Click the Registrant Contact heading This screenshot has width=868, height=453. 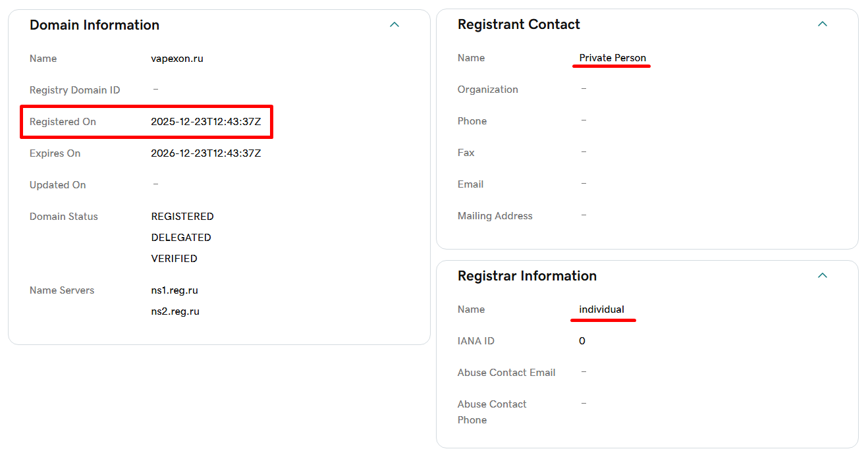[x=519, y=24]
